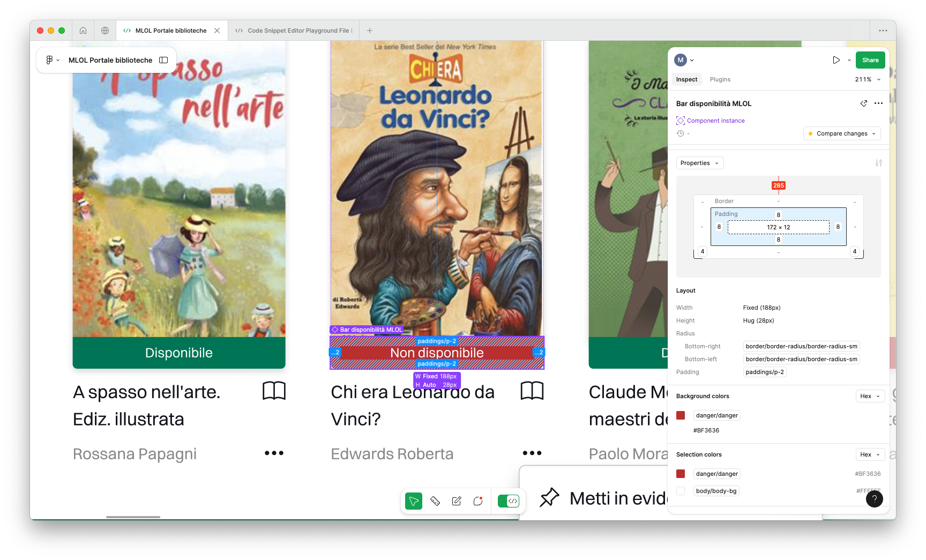Toggle the sidebar panel icon
The width and height of the screenshot is (926, 560).
coord(163,60)
